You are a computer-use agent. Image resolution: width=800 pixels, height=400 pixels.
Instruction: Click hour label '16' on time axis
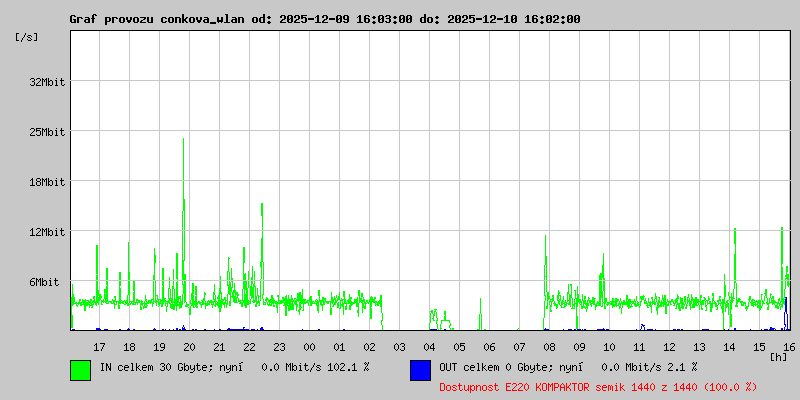click(x=788, y=347)
